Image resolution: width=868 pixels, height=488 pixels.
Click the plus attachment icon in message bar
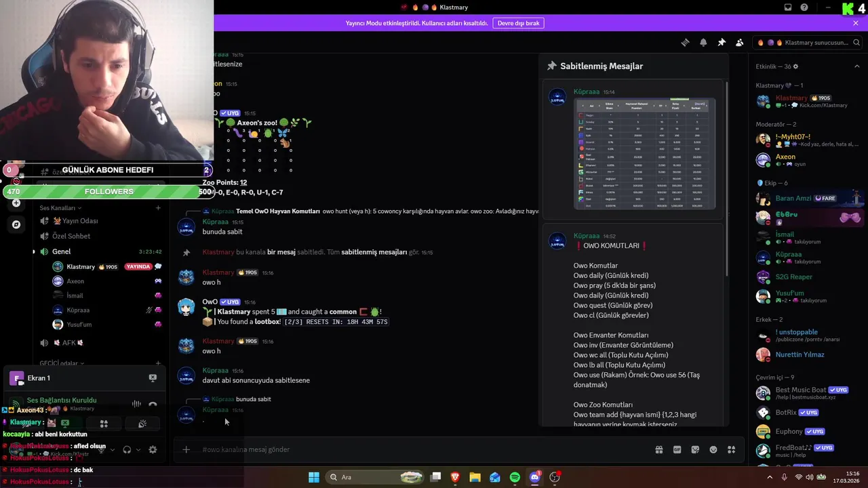186,449
